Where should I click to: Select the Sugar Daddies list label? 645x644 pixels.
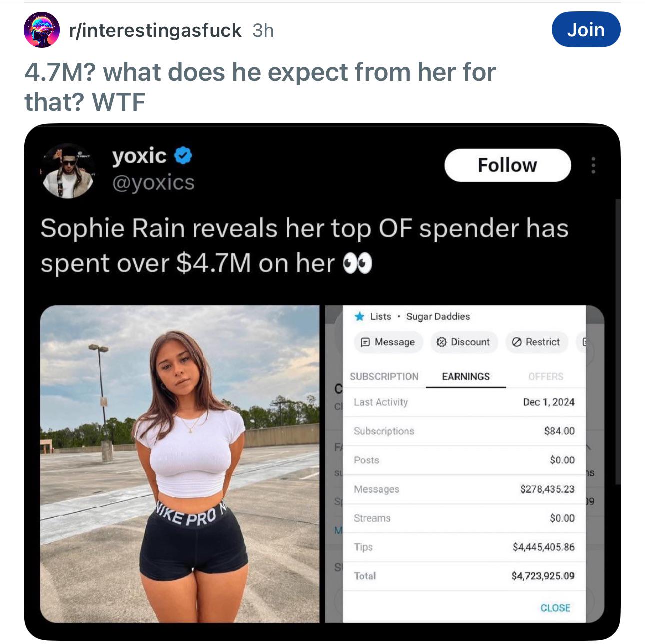pyautogui.click(x=438, y=316)
